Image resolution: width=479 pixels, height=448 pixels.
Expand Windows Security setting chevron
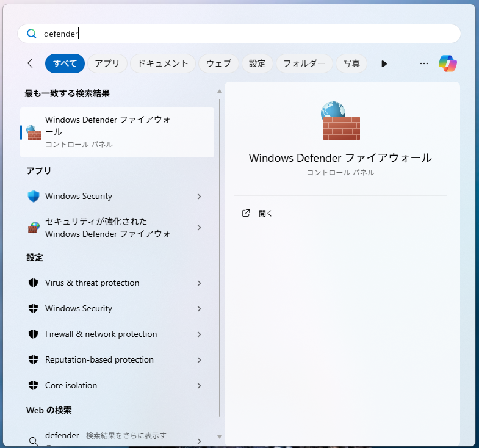coord(199,309)
